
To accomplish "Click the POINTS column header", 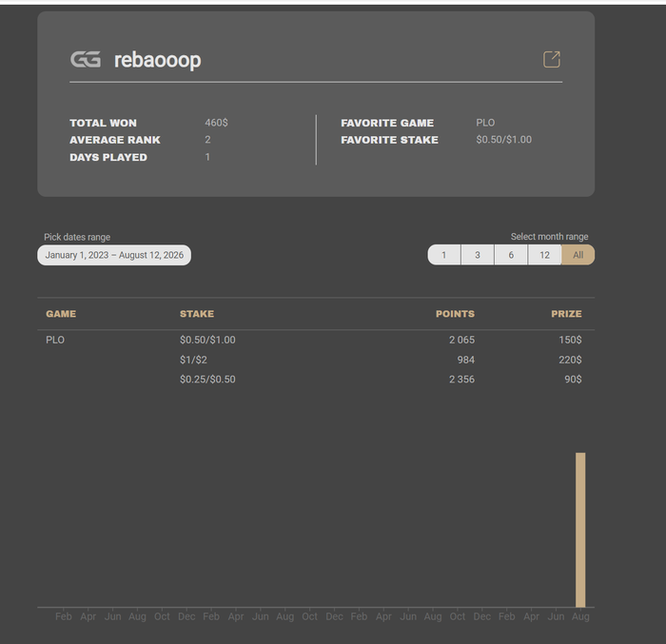I will (455, 314).
